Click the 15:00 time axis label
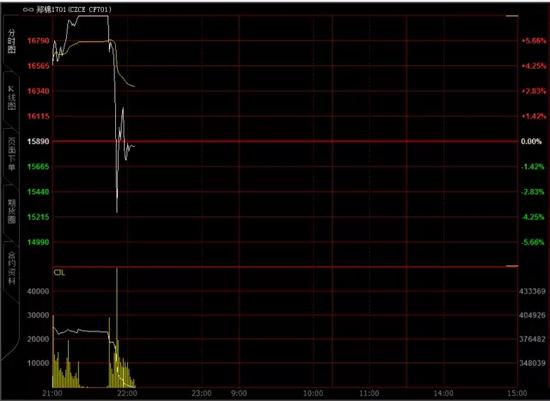550x401 pixels. point(517,393)
